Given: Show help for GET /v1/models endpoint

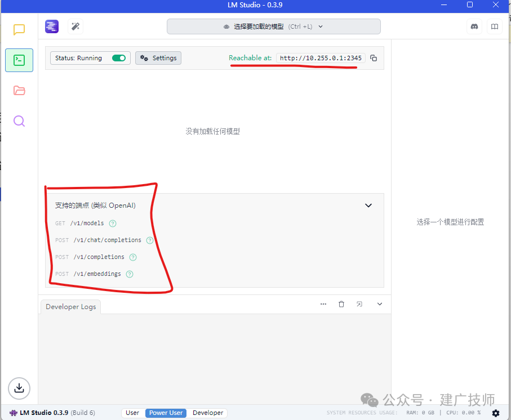Looking at the screenshot, I should point(113,224).
